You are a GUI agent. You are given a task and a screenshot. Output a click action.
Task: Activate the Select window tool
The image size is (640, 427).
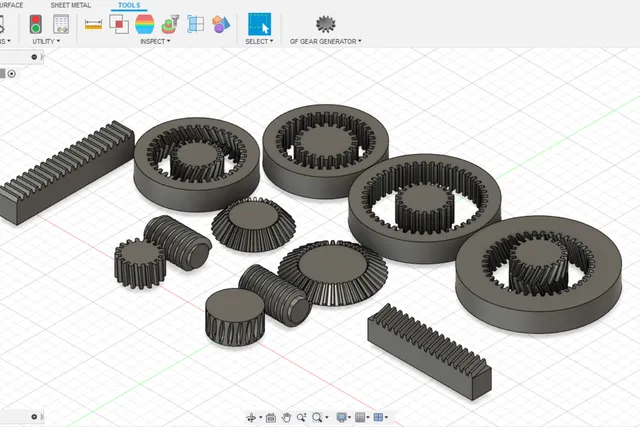[x=259, y=24]
